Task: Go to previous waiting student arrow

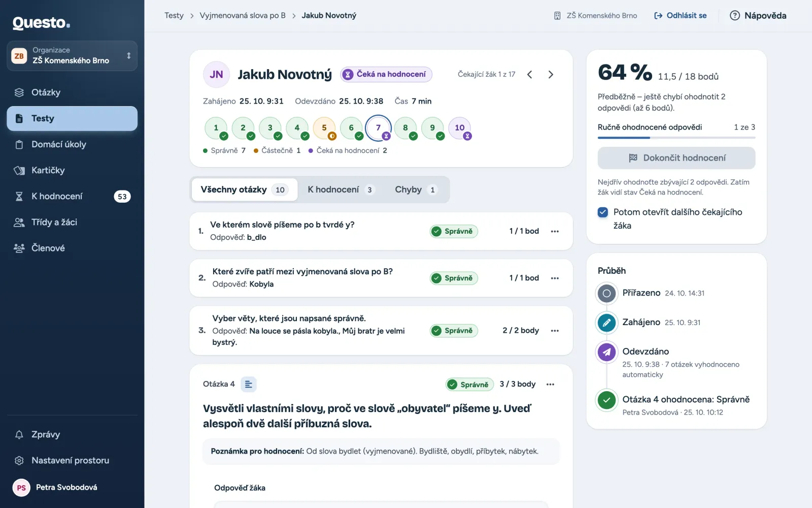Action: (x=529, y=75)
